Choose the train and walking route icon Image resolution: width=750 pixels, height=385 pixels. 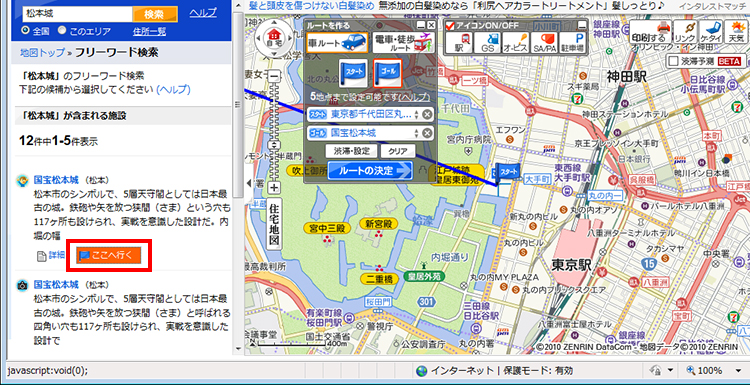tap(403, 42)
